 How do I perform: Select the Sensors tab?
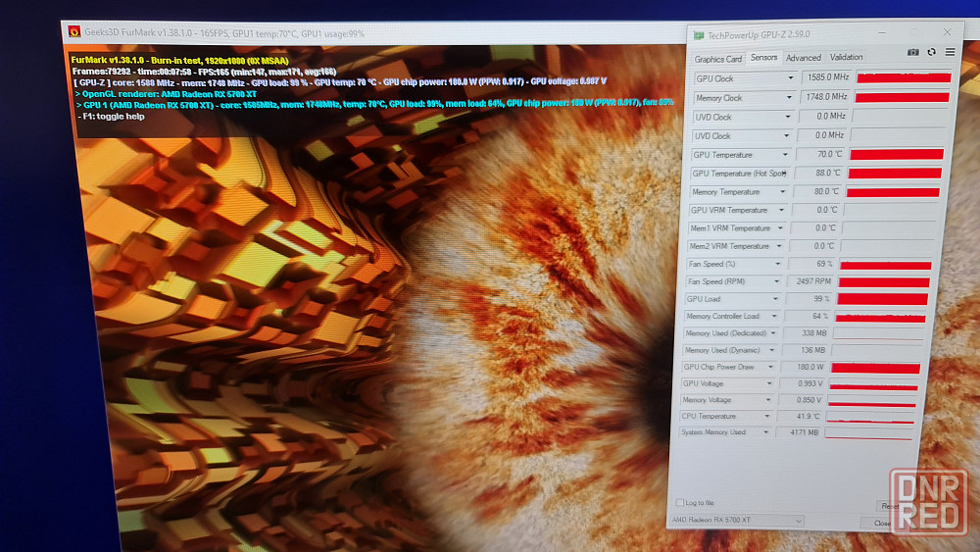pyautogui.click(x=763, y=58)
